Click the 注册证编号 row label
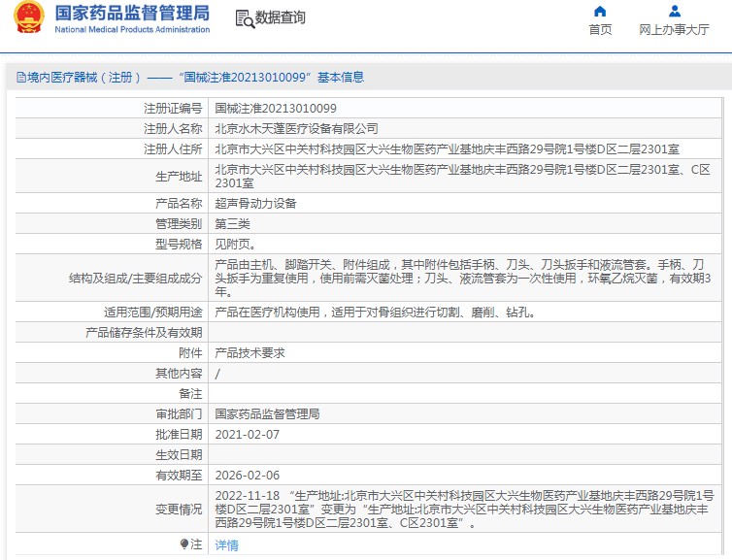 click(x=173, y=109)
